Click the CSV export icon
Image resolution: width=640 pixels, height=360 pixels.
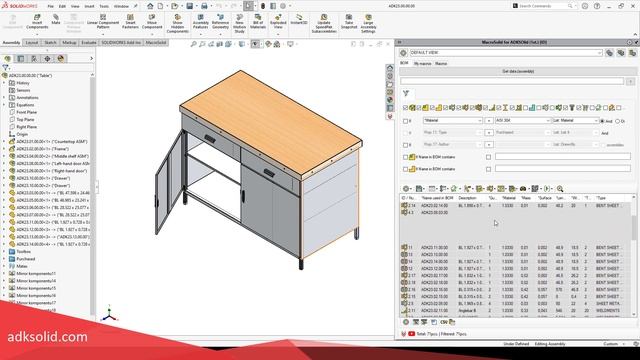pyautogui.click(x=444, y=322)
